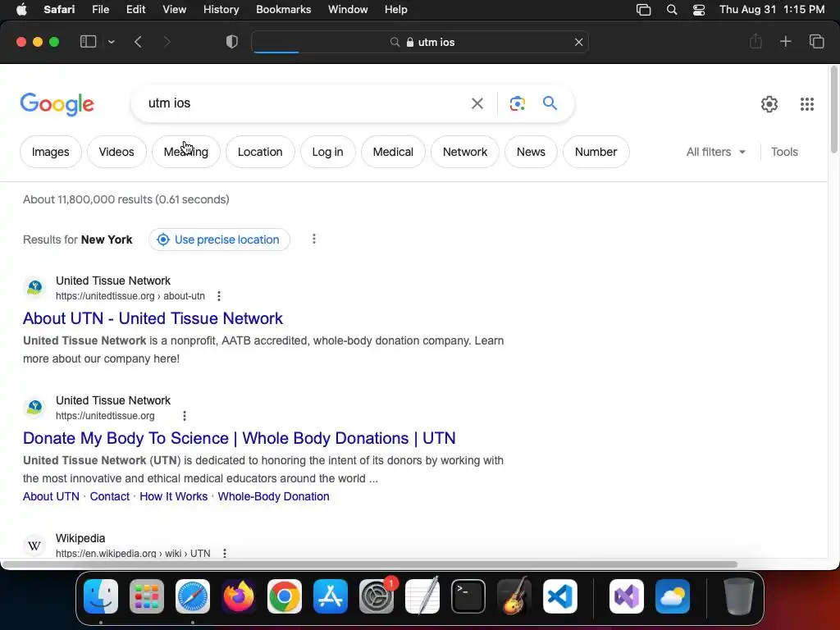Screen dimensions: 840x630
Task: Open the View menu
Action: point(174,10)
